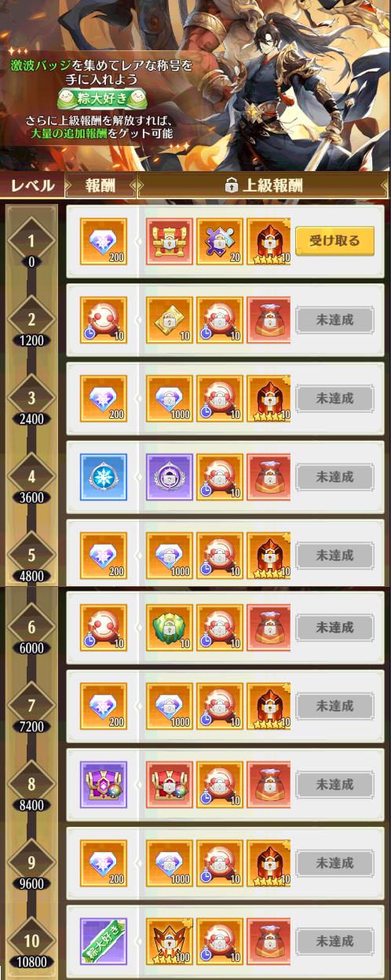The width and height of the screenshot is (391, 980).
Task: Select the 報酬 column header tab
Action: 100,186
